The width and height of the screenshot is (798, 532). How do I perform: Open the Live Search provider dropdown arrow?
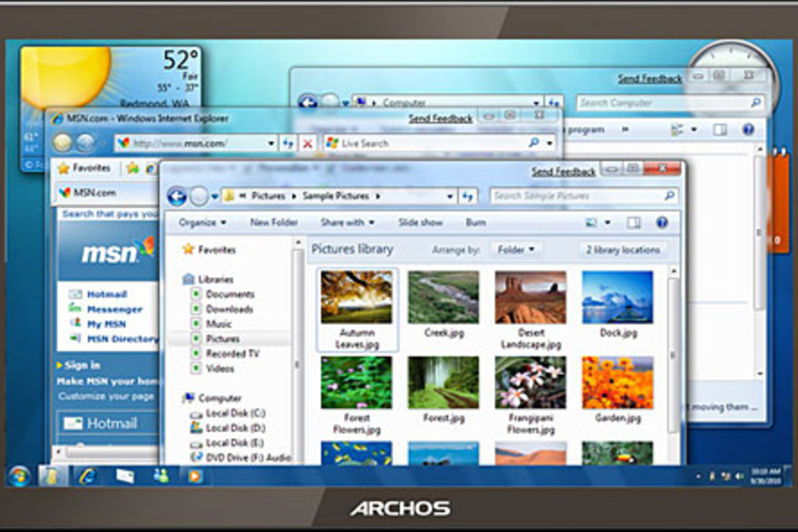pyautogui.click(x=549, y=144)
